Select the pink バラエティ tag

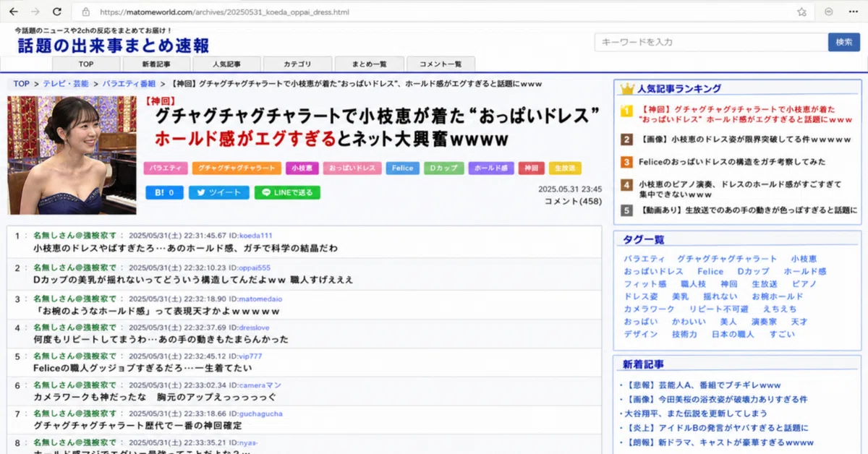166,168
